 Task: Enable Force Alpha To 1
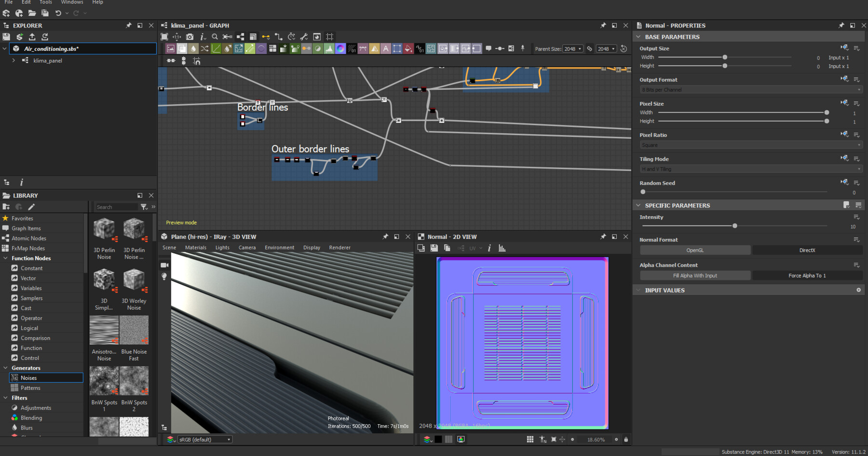[x=807, y=275]
